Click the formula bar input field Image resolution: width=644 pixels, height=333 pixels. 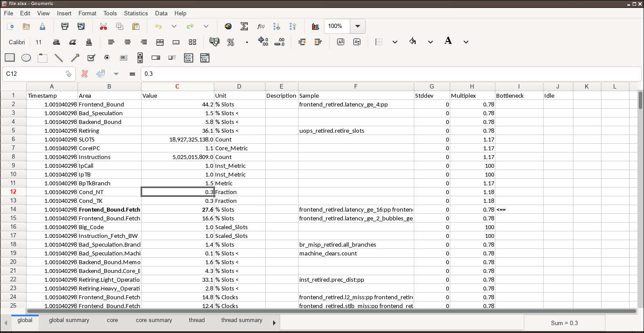click(391, 74)
